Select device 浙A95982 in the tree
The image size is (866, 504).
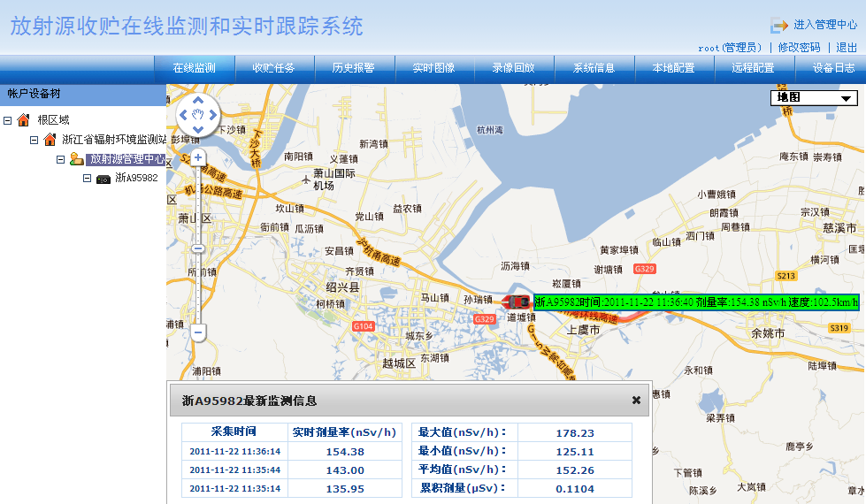135,179
